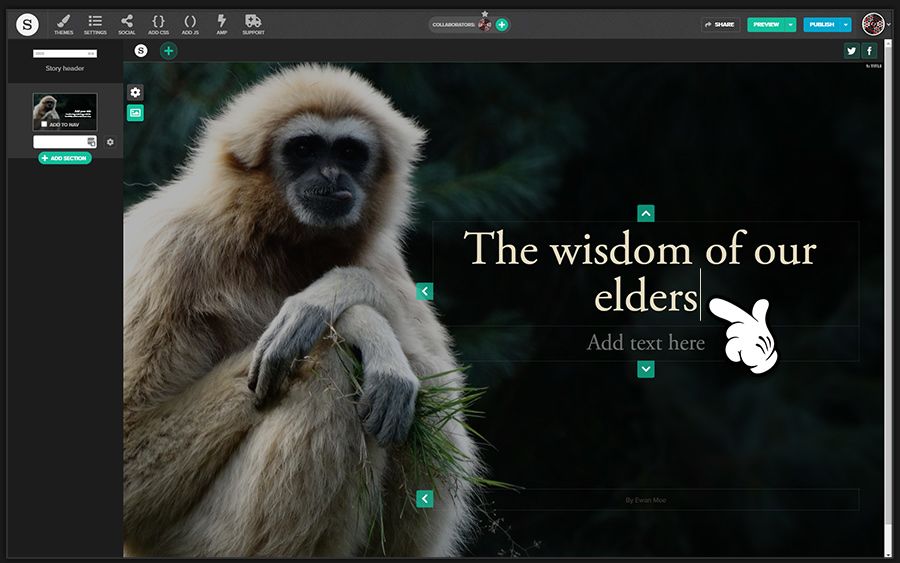Expand the Publish dropdown arrow

pyautogui.click(x=845, y=25)
